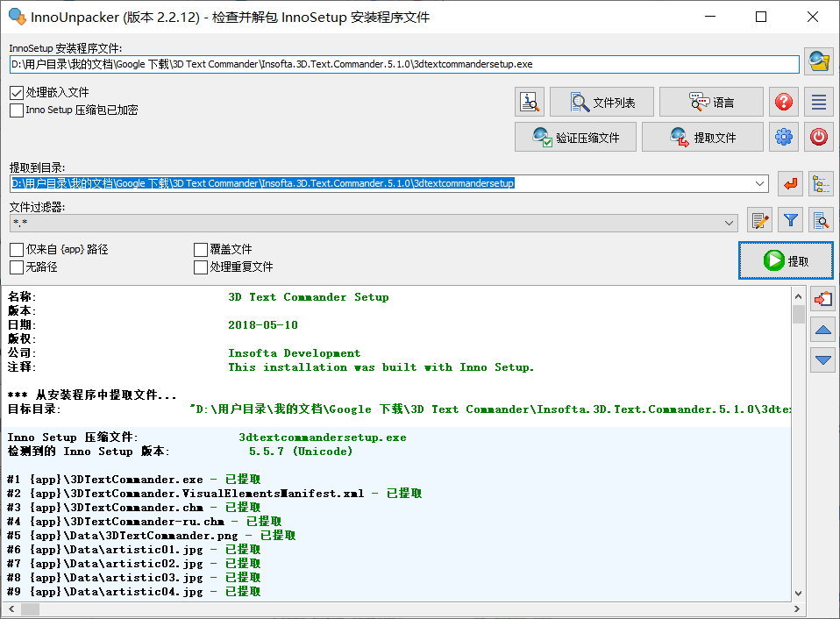Viewport: 840px width, 619px height.
Task: Click log scrollbar up arrow
Action: point(798,296)
